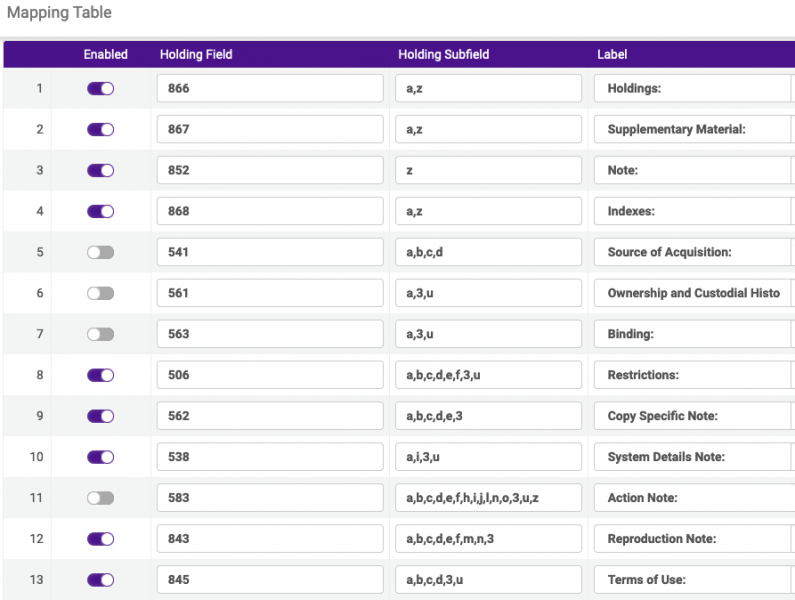Switch on the Binding row toggle

pyautogui.click(x=100, y=334)
